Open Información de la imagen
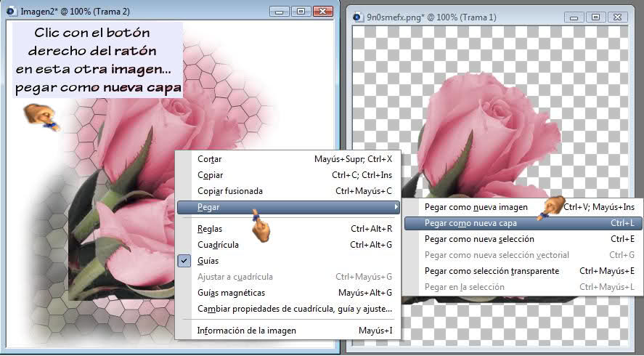Screen dimensions: 644x356 (288, 331)
